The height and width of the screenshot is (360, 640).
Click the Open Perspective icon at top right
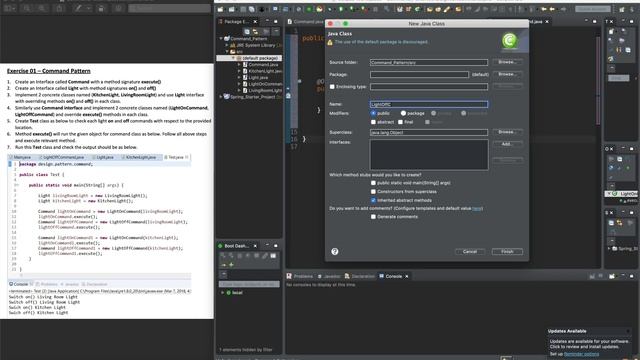[622, 9]
